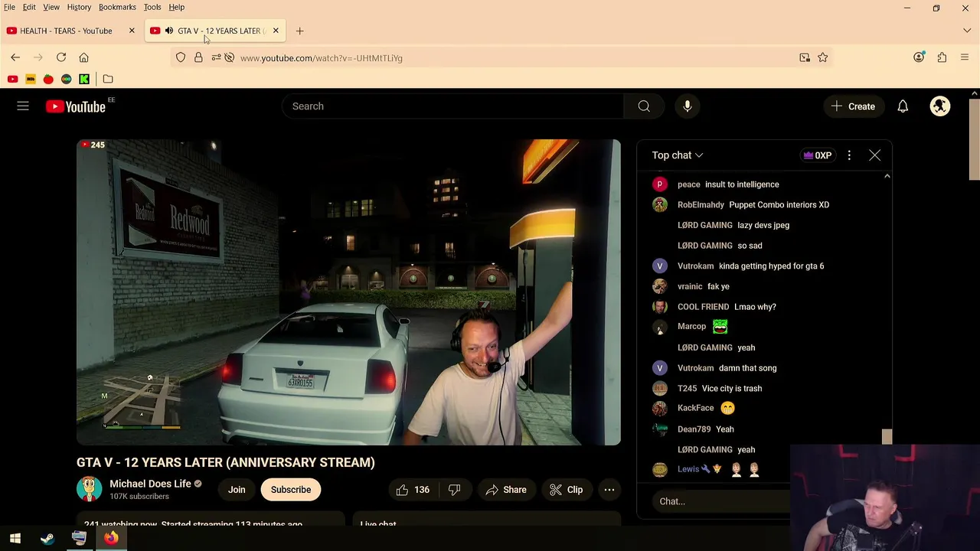Click the YouTube search magnifier button

(x=644, y=106)
